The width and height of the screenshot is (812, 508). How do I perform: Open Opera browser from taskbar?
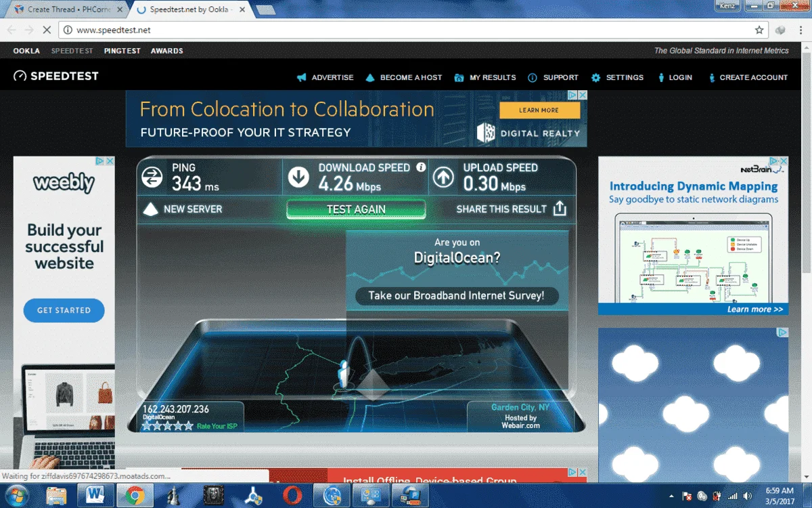click(x=292, y=496)
